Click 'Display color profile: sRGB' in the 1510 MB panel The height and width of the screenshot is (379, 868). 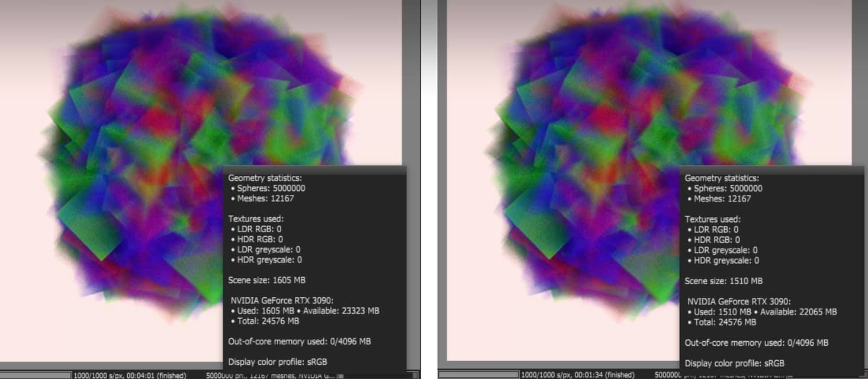click(734, 363)
